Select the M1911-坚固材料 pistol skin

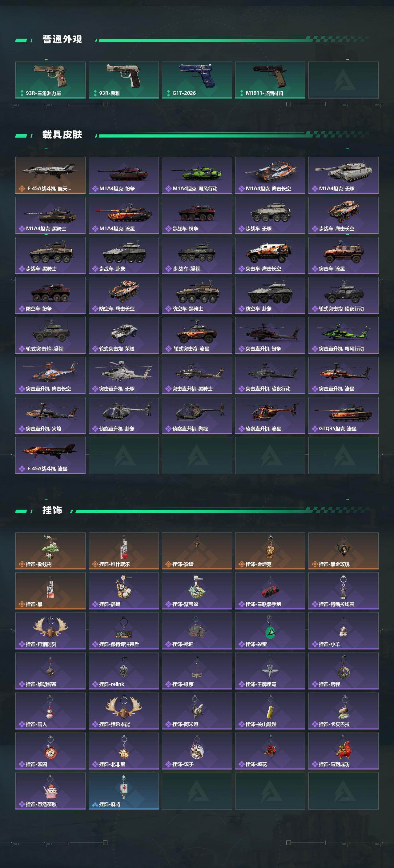(270, 80)
